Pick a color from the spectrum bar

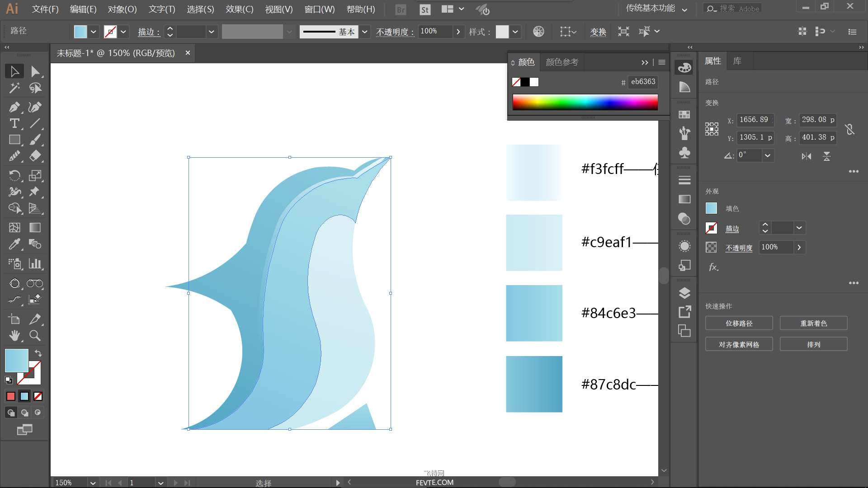tap(585, 102)
